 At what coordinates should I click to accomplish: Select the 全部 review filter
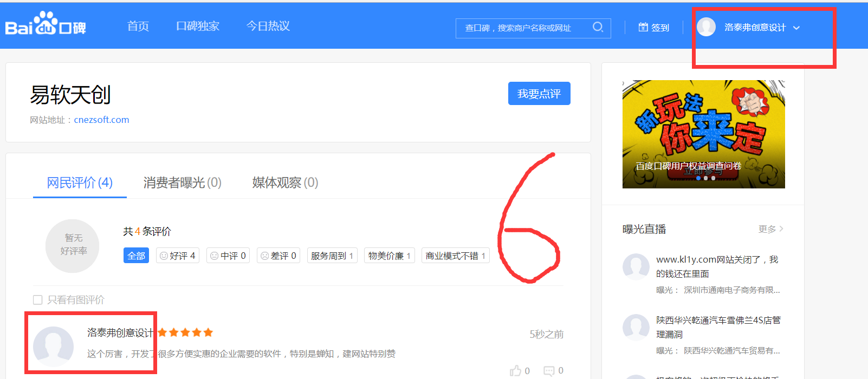pyautogui.click(x=137, y=256)
